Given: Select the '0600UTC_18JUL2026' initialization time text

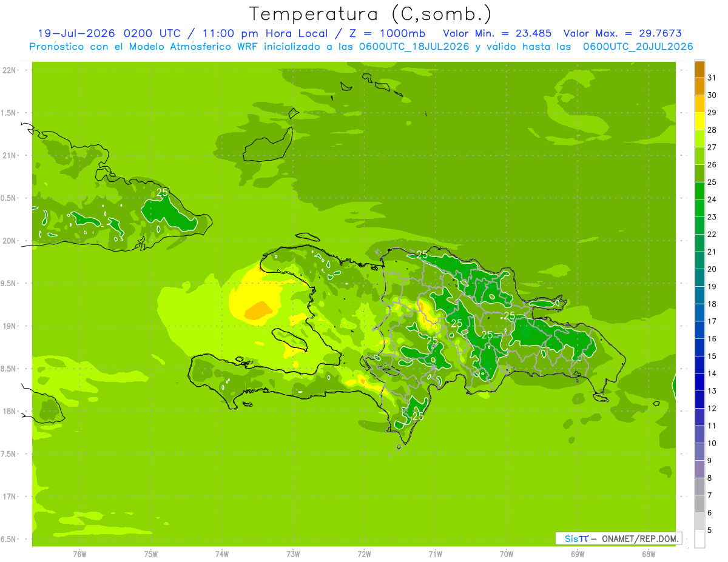Looking at the screenshot, I should [413, 47].
